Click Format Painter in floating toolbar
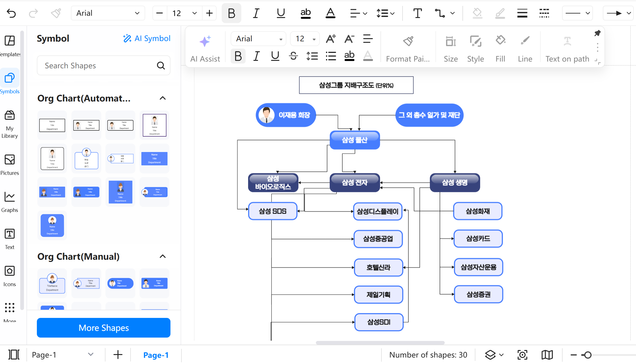 (x=408, y=48)
